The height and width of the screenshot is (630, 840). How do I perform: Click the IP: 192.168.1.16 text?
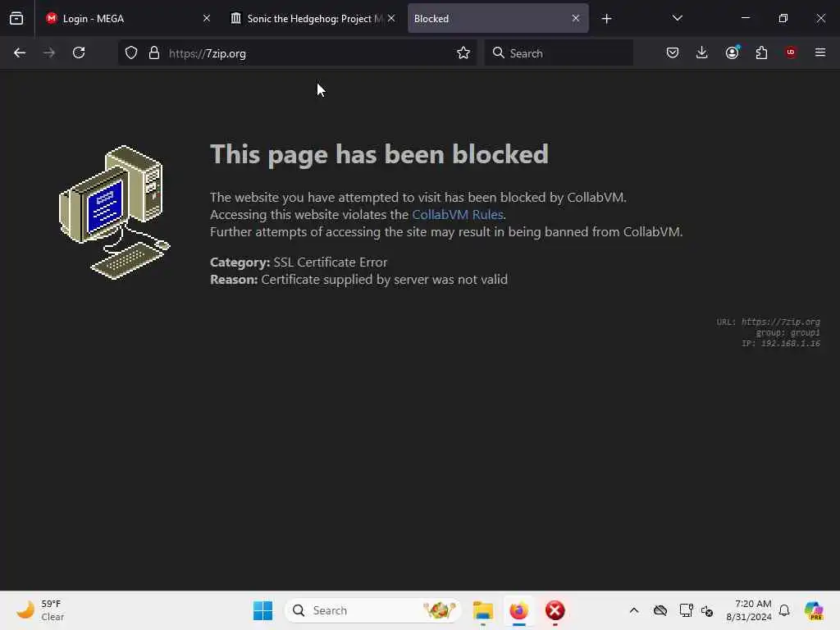click(781, 344)
